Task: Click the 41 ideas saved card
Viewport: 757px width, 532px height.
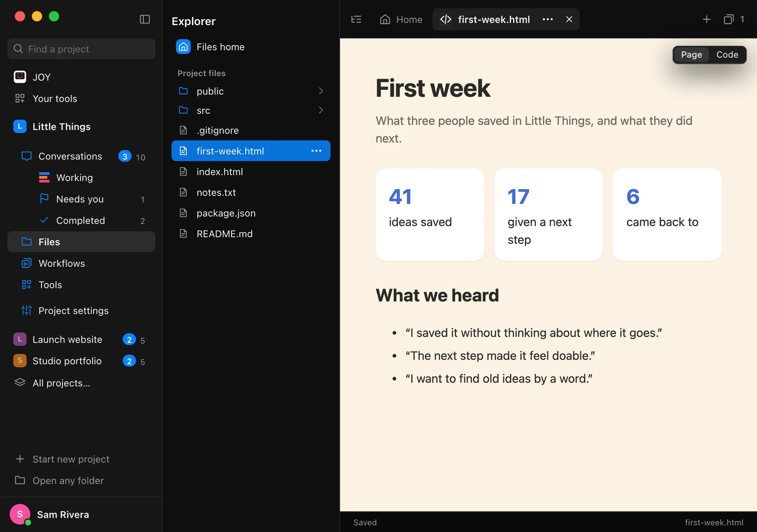Action: click(430, 215)
